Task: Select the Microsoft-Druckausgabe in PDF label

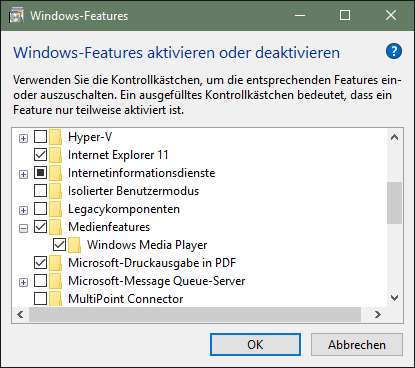Action: tap(152, 263)
